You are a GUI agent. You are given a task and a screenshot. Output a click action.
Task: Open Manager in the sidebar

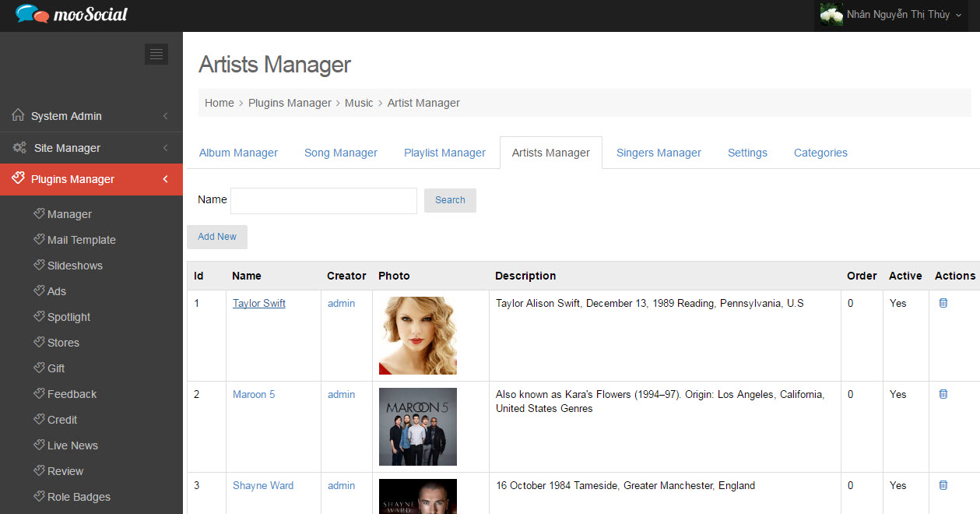pos(69,214)
